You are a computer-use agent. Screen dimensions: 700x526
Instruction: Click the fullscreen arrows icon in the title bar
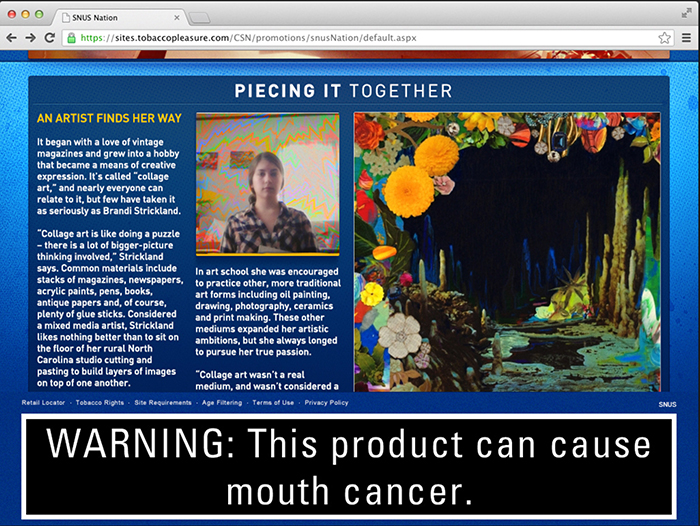[686, 14]
